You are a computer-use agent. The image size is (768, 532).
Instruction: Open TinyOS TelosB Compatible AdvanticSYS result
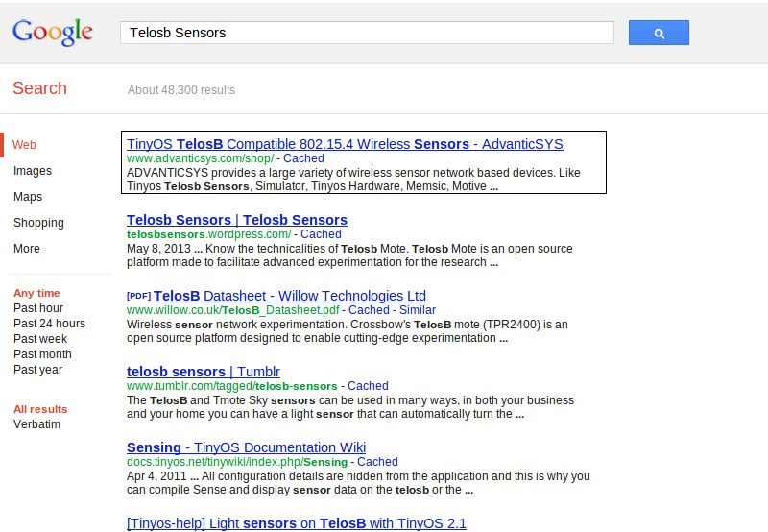(x=345, y=144)
